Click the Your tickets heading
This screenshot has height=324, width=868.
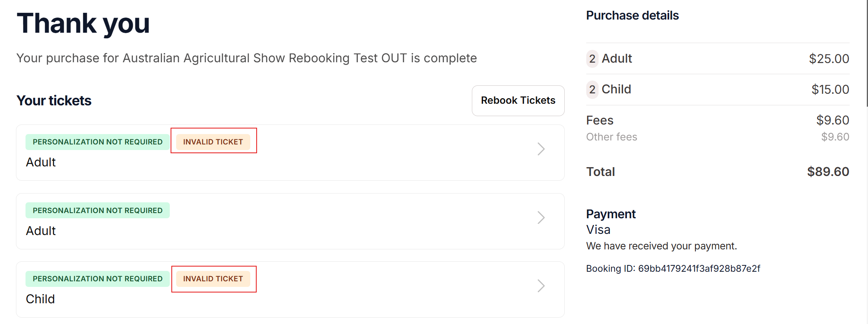[54, 101]
